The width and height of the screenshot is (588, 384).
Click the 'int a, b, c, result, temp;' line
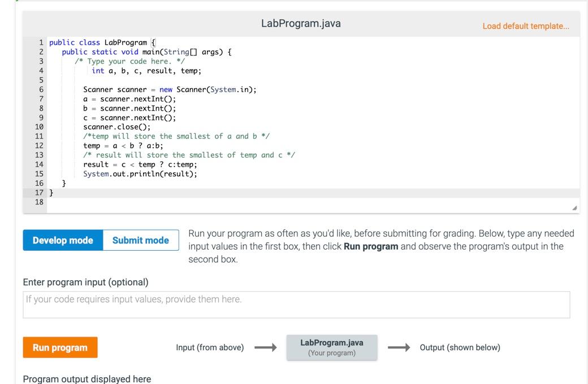click(146, 71)
